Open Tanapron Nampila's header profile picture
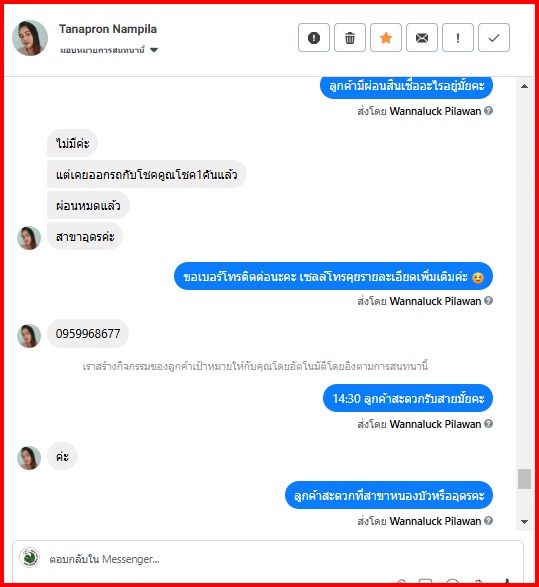The width and height of the screenshot is (539, 587). (30, 38)
